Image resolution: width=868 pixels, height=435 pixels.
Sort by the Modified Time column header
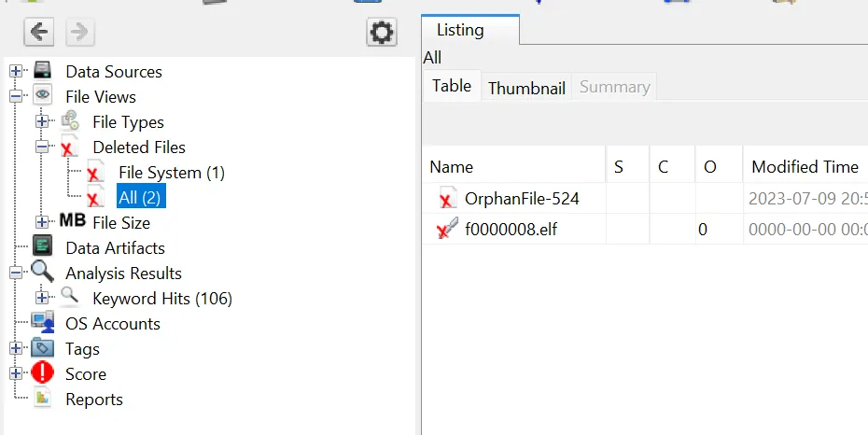[x=805, y=167]
